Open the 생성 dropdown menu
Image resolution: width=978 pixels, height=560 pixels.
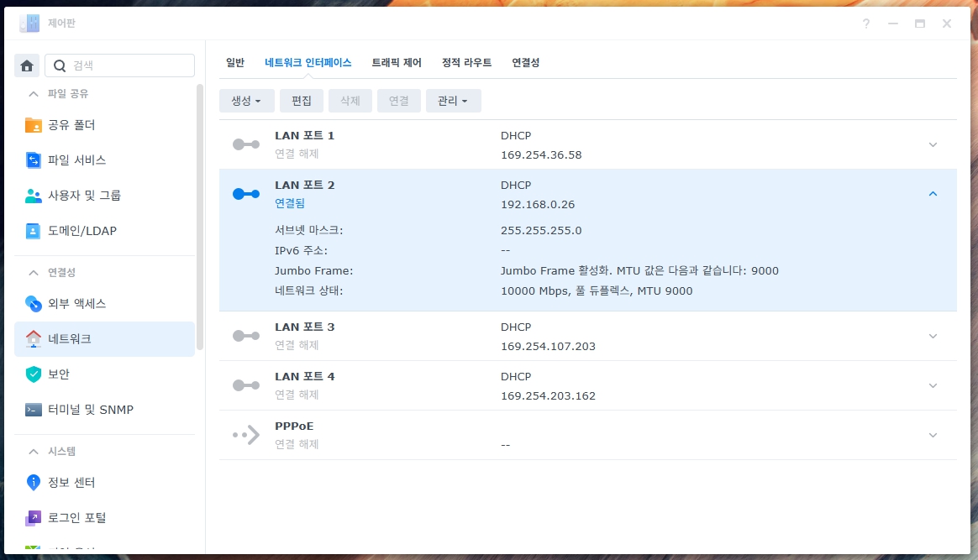246,101
